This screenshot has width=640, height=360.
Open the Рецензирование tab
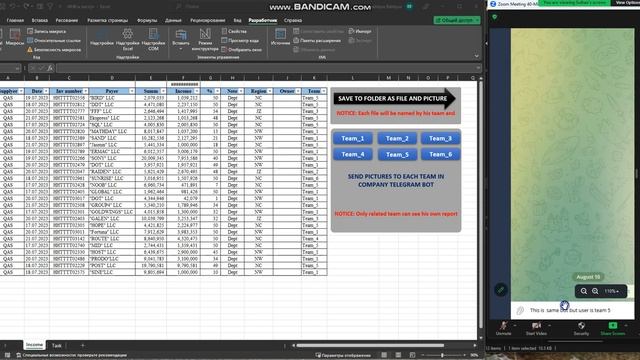(207, 20)
